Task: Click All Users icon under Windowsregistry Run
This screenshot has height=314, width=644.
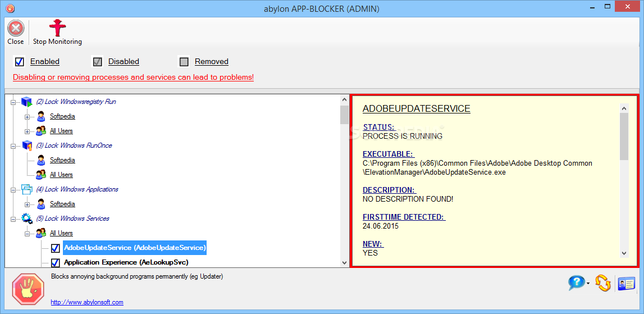Action: pos(41,131)
